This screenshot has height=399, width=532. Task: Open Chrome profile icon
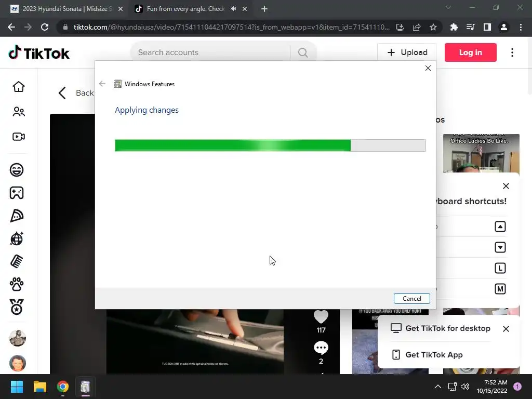504,27
